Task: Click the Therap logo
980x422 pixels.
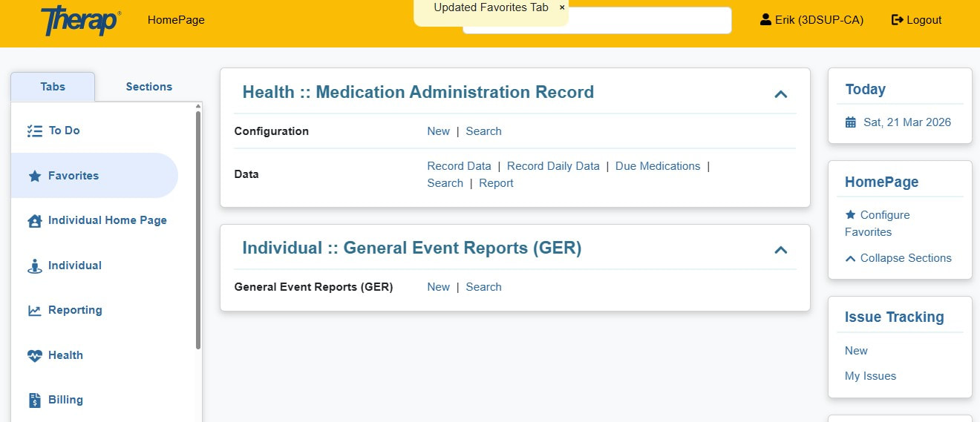Action: (x=80, y=21)
